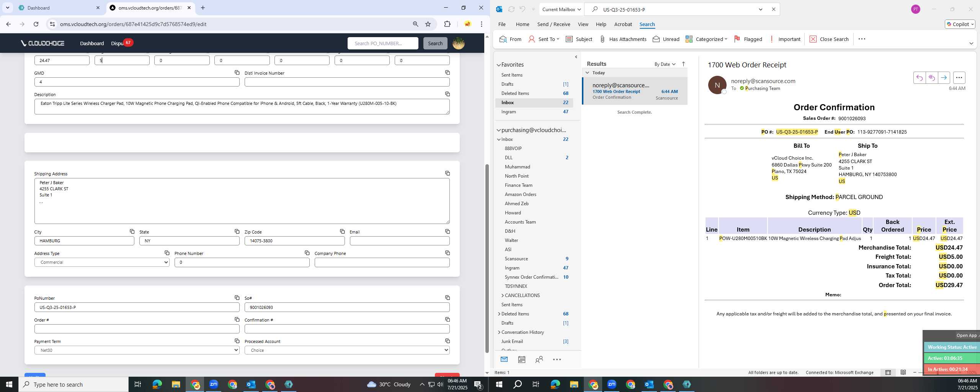
Task: Copy the State field value
Action: [x=237, y=231]
